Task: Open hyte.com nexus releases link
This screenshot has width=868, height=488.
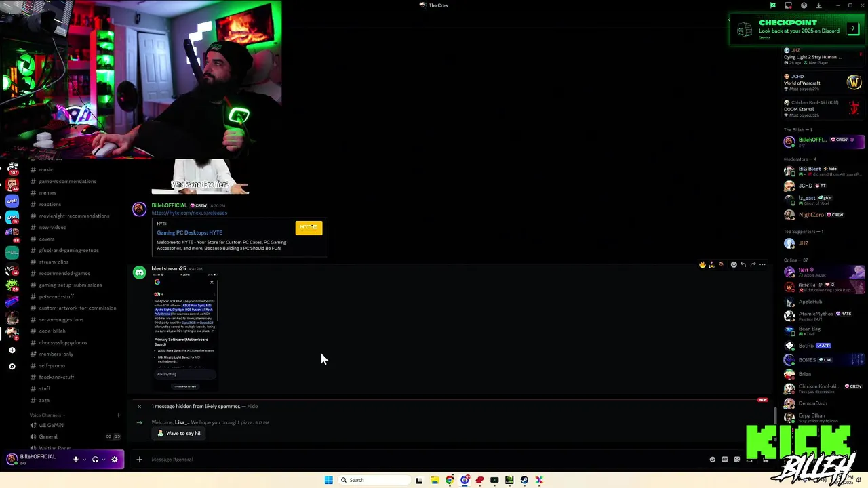Action: click(x=189, y=213)
